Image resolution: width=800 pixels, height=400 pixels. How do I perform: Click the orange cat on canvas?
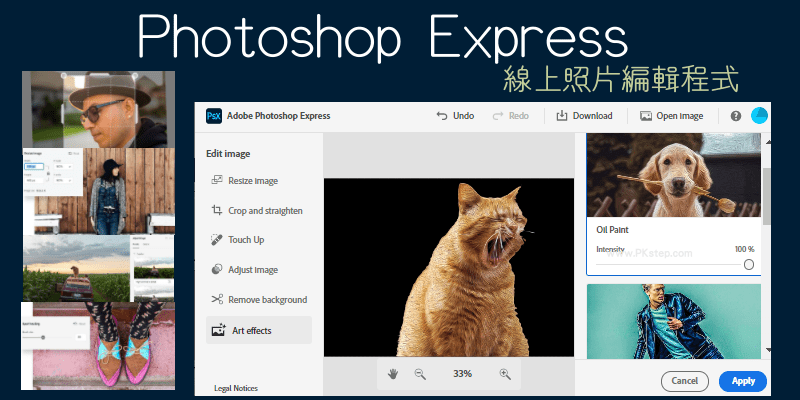(x=463, y=276)
